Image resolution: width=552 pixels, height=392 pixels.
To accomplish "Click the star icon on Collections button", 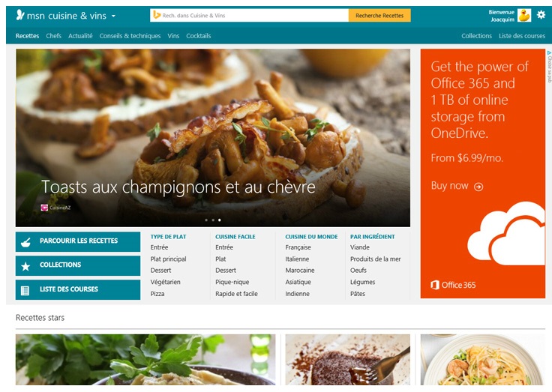I will (25, 266).
